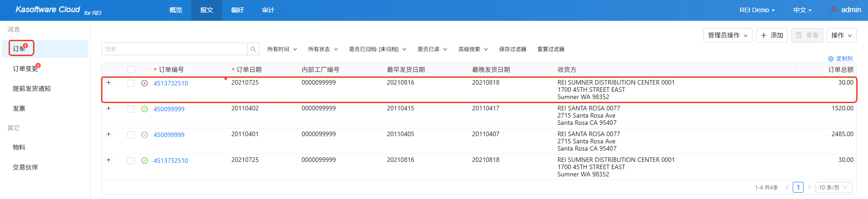Open the 所有时间 filter dropdown
868x199 pixels.
coord(282,49)
